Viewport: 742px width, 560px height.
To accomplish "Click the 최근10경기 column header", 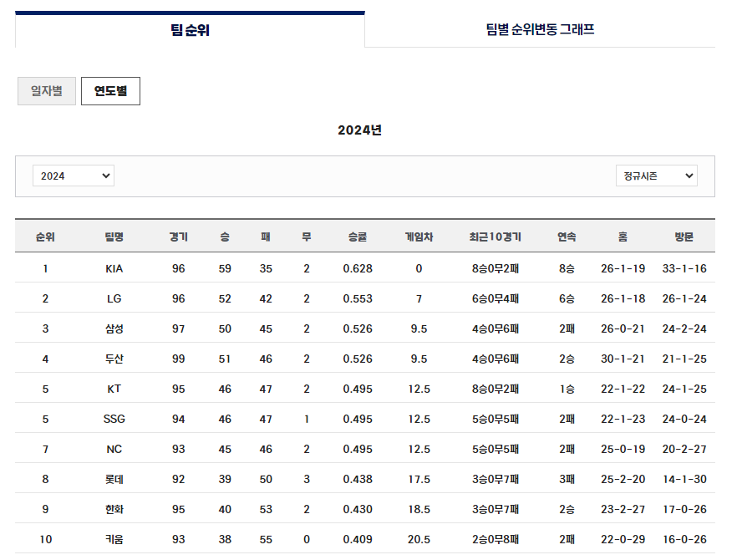I will click(495, 237).
